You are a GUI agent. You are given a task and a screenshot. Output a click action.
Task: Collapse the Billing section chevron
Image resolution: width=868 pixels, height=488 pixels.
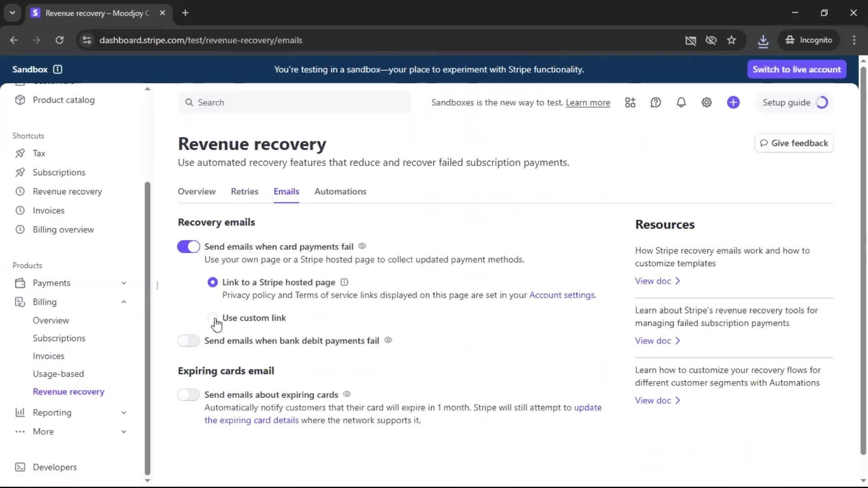click(x=123, y=302)
